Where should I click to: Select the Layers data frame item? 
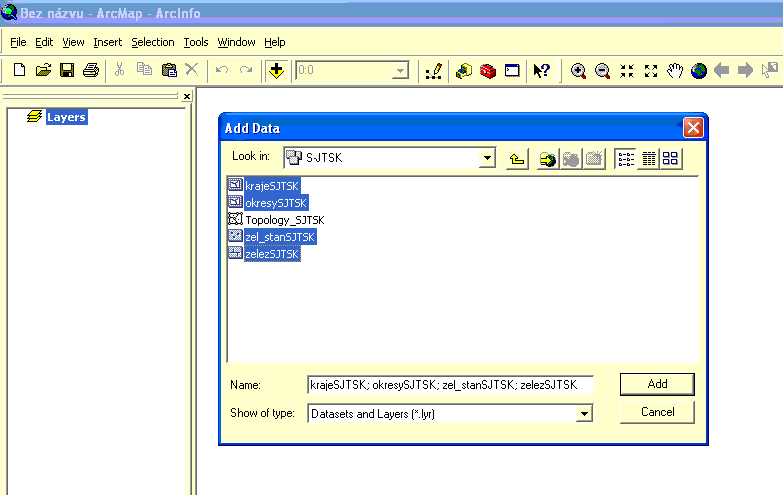pyautogui.click(x=66, y=117)
